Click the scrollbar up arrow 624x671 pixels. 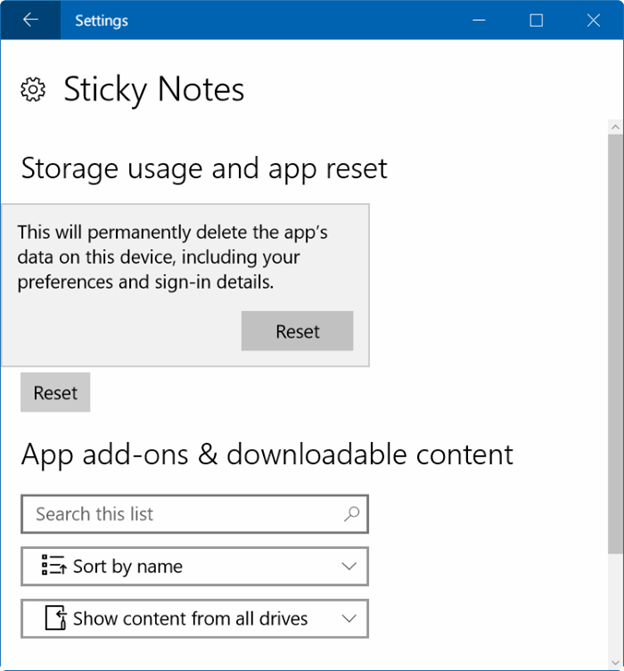(615, 127)
